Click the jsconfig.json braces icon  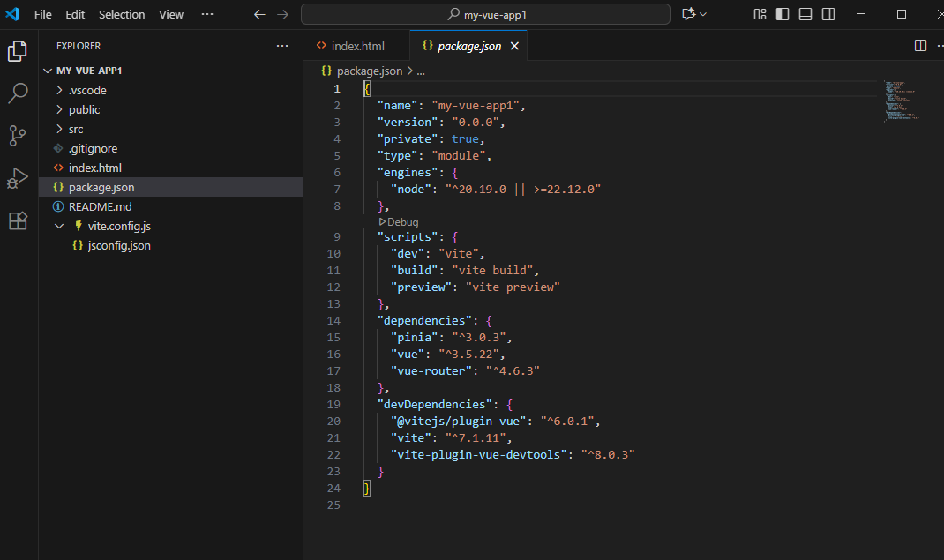(x=77, y=245)
